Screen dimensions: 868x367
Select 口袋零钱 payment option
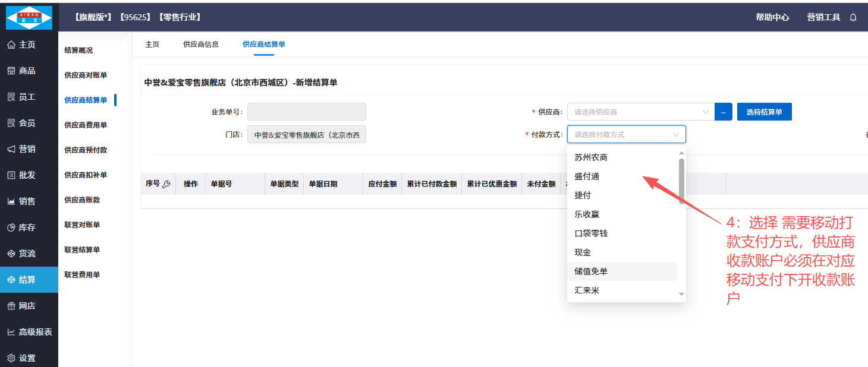(x=622, y=233)
